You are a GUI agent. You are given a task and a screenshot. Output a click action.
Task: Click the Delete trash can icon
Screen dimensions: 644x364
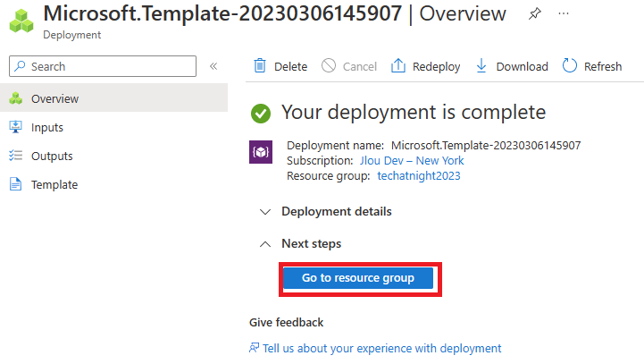[260, 66]
